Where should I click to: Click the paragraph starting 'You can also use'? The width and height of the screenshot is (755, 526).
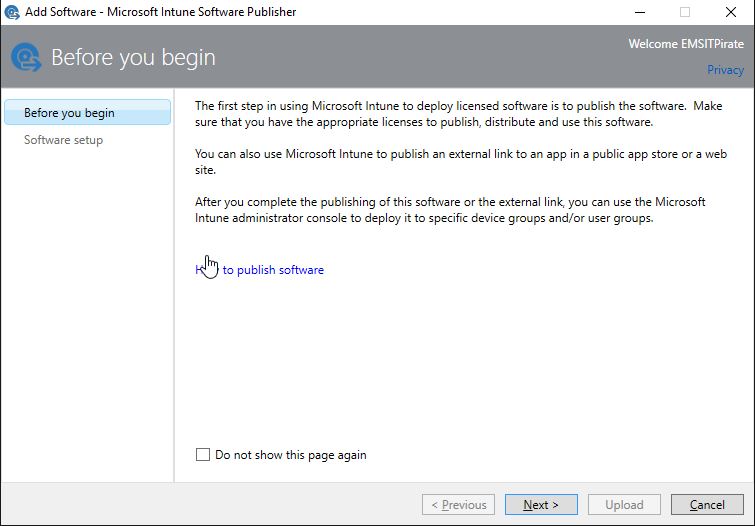(461, 162)
